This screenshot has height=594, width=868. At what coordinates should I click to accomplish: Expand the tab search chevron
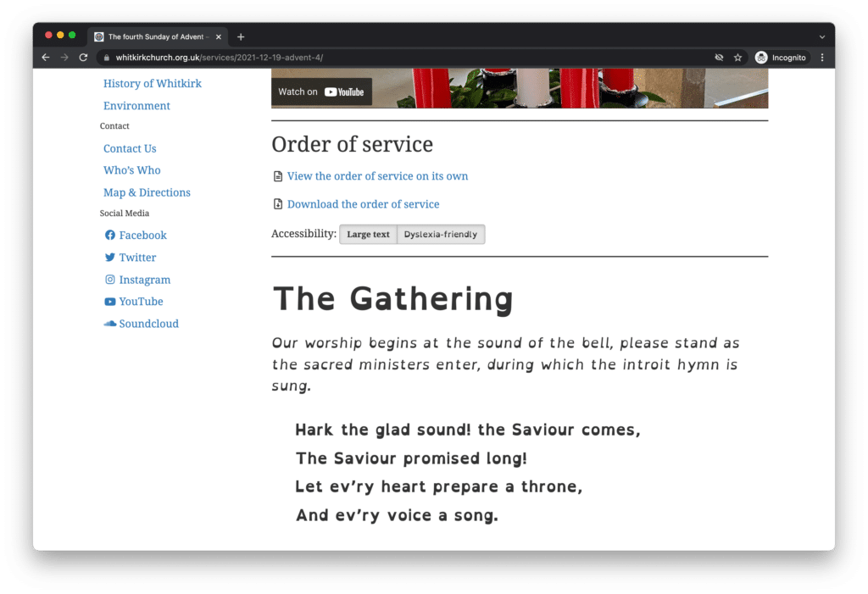[821, 37]
